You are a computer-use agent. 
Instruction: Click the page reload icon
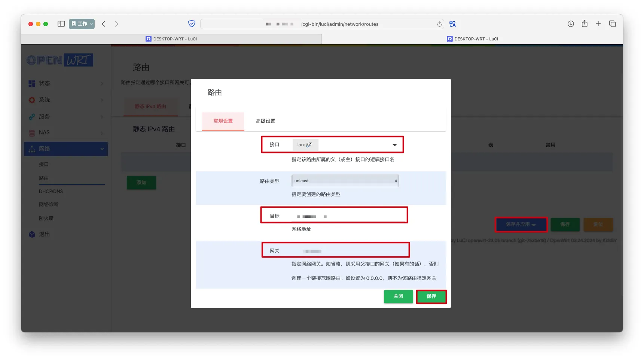439,24
